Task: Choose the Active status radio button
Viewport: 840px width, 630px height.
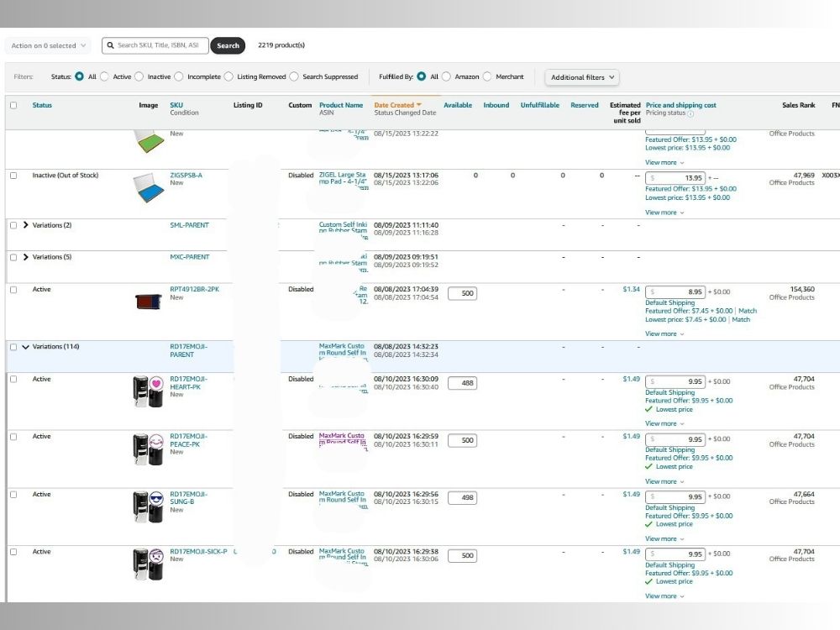Action: (104, 76)
